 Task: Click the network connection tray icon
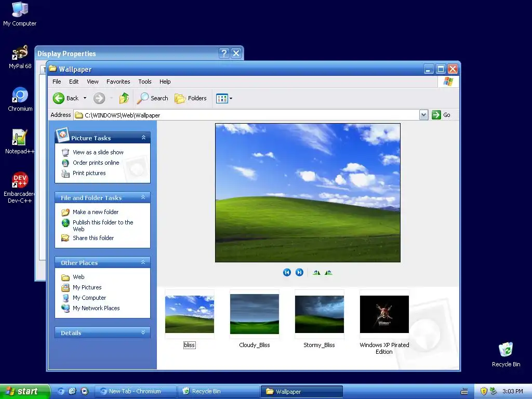coord(494,392)
